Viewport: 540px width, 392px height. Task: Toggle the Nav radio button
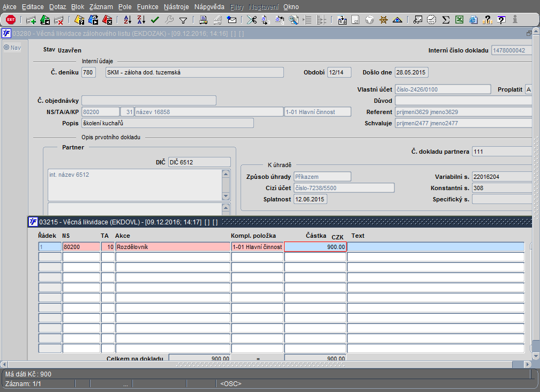pos(6,47)
